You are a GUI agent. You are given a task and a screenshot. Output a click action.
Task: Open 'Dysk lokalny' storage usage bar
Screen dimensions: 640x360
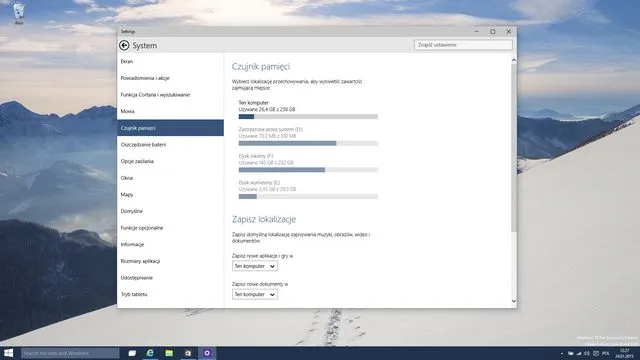308,170
